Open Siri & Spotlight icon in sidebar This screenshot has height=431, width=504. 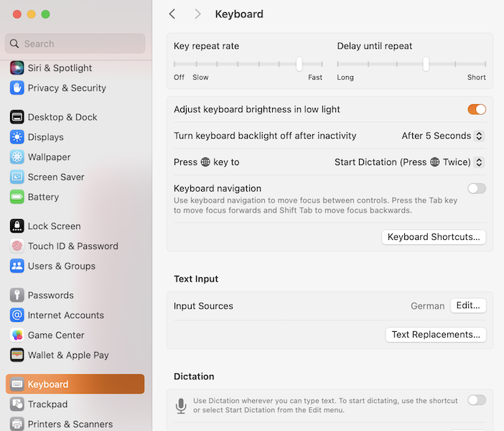coord(17,68)
